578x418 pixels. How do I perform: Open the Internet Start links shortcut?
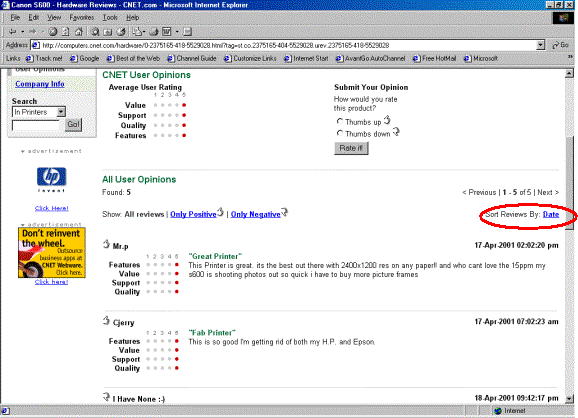(x=306, y=58)
